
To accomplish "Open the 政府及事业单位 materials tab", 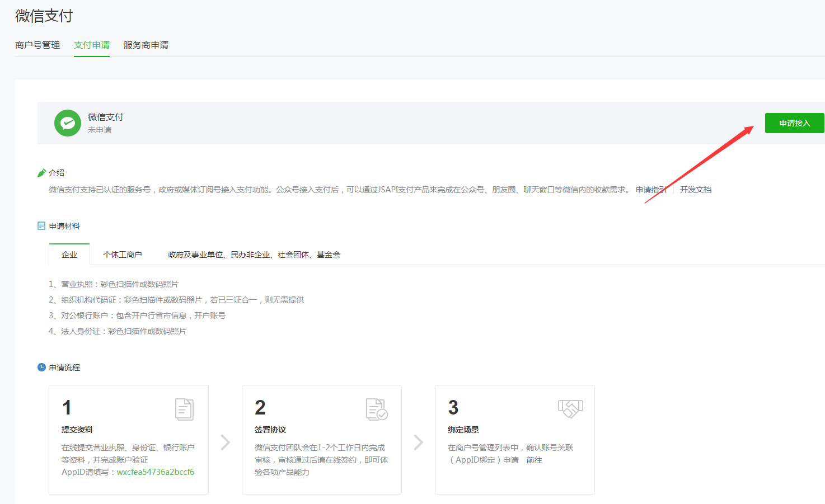I will coord(254,255).
